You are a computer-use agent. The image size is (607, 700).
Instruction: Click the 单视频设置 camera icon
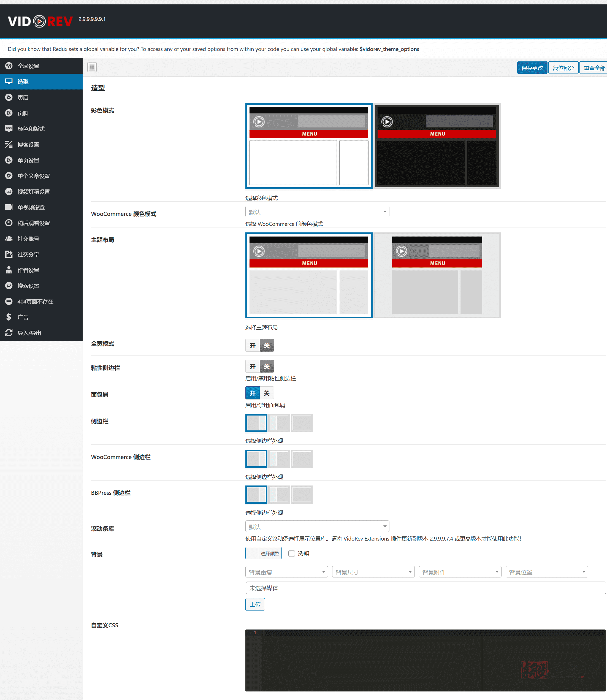(9, 207)
